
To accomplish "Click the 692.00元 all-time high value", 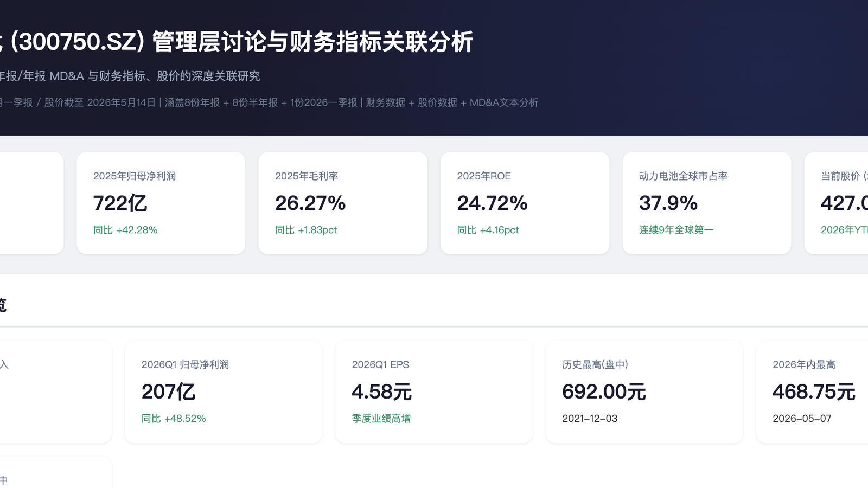I will coord(604,391).
